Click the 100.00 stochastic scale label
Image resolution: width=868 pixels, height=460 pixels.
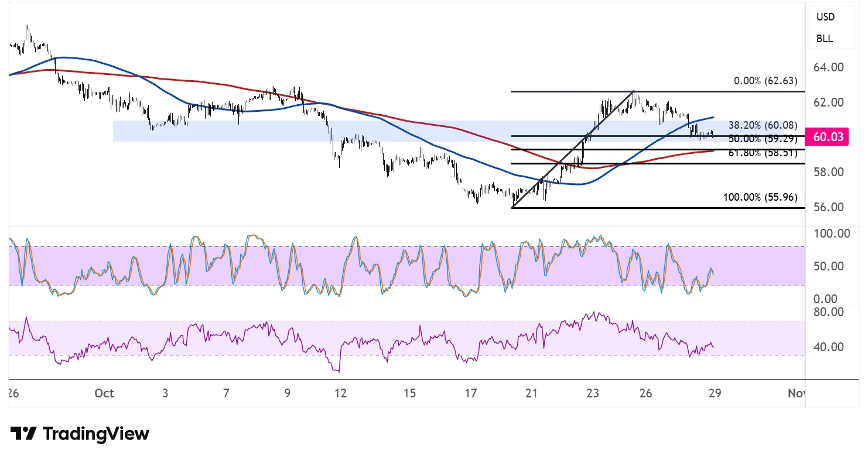point(831,234)
